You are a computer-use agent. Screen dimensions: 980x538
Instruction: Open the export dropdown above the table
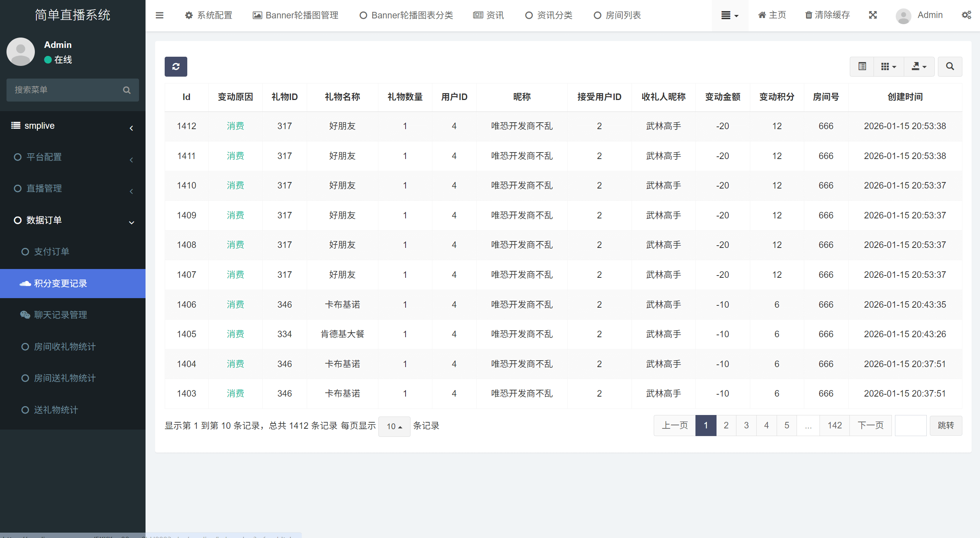coord(919,66)
